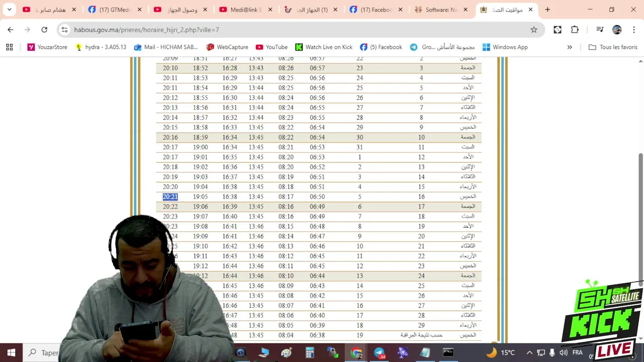Click the highlighted 20:21 time cell
This screenshot has width=644, height=362.
[170, 197]
